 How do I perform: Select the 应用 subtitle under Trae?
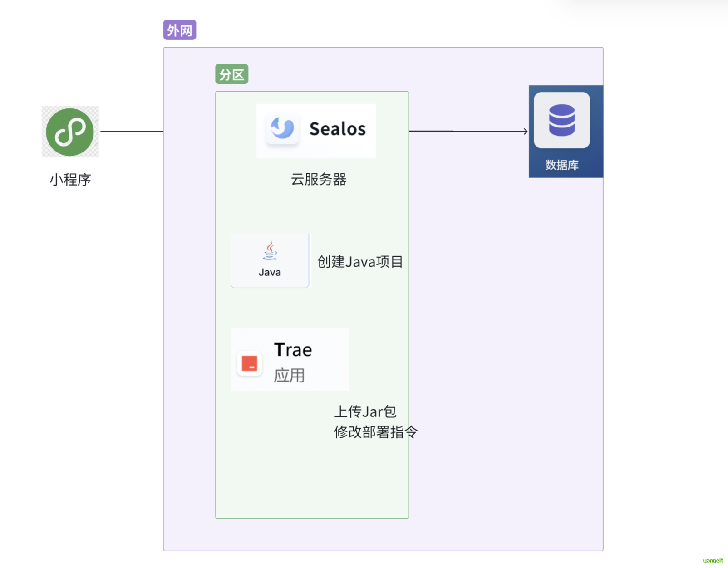289,375
